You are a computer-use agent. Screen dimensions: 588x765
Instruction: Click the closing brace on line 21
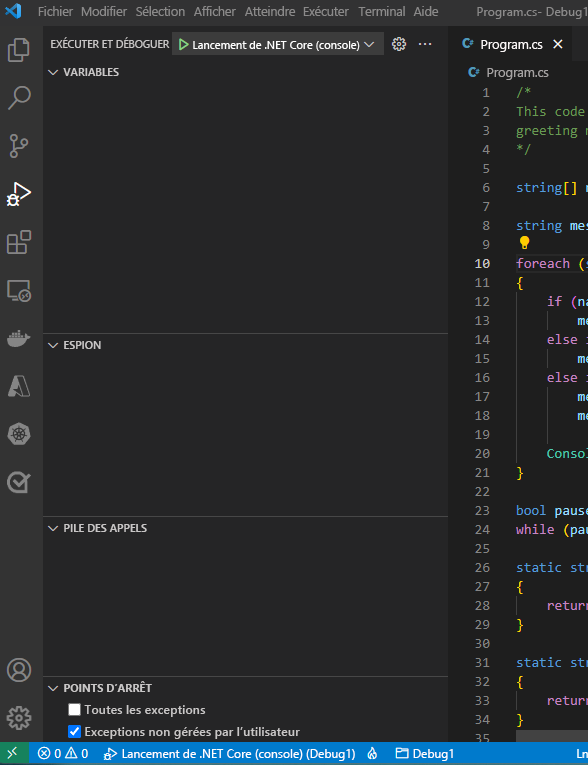(x=520, y=472)
